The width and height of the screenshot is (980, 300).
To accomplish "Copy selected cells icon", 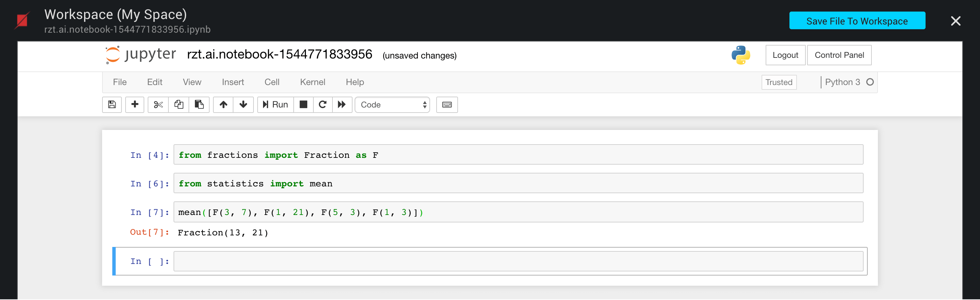I will tap(179, 104).
